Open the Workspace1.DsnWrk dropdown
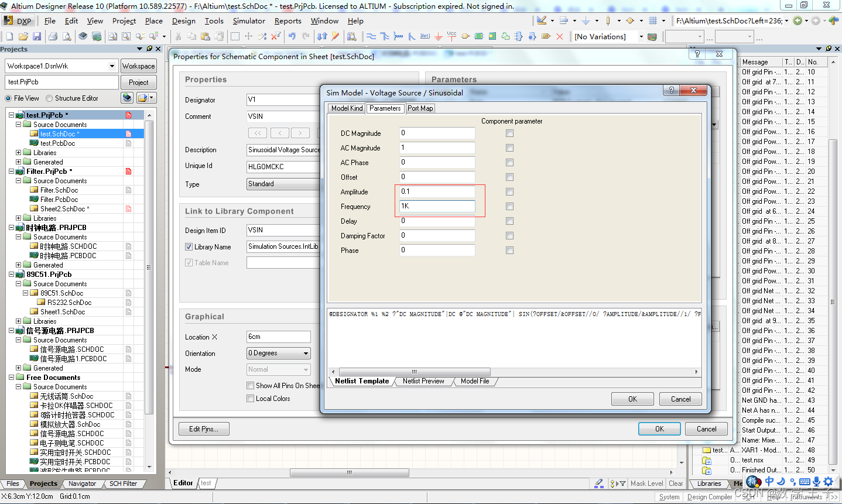 (x=112, y=66)
